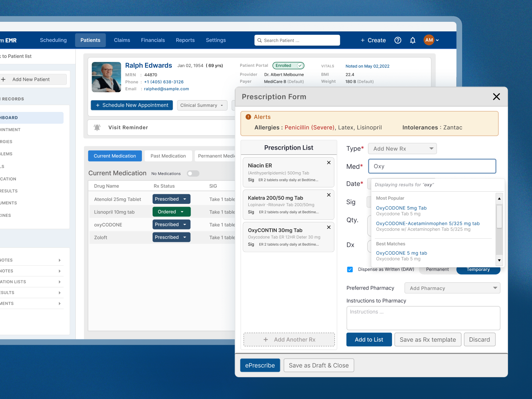This screenshot has width=532, height=399.
Task: Remove Kaletra 200/50 mg Tab from the list
Action: (x=328, y=195)
